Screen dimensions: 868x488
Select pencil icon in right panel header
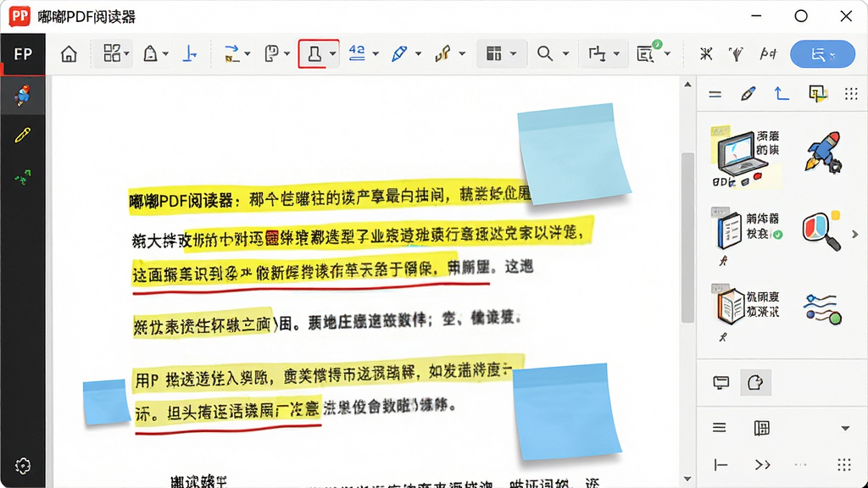click(x=748, y=93)
